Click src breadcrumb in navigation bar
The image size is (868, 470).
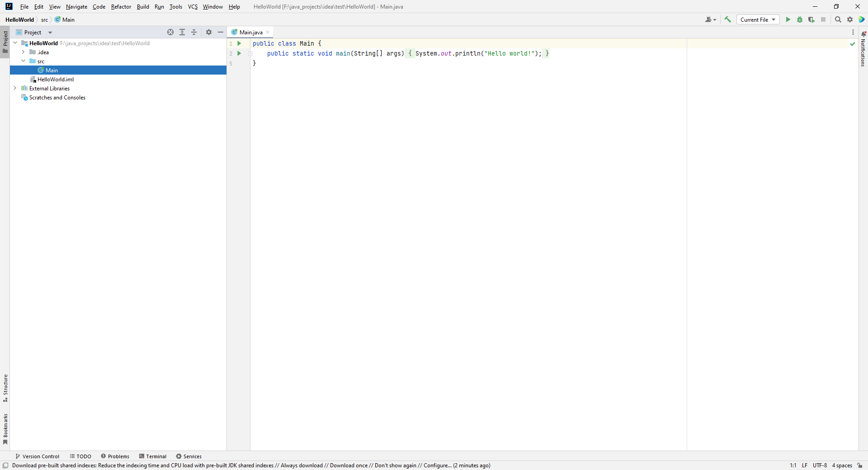click(44, 19)
